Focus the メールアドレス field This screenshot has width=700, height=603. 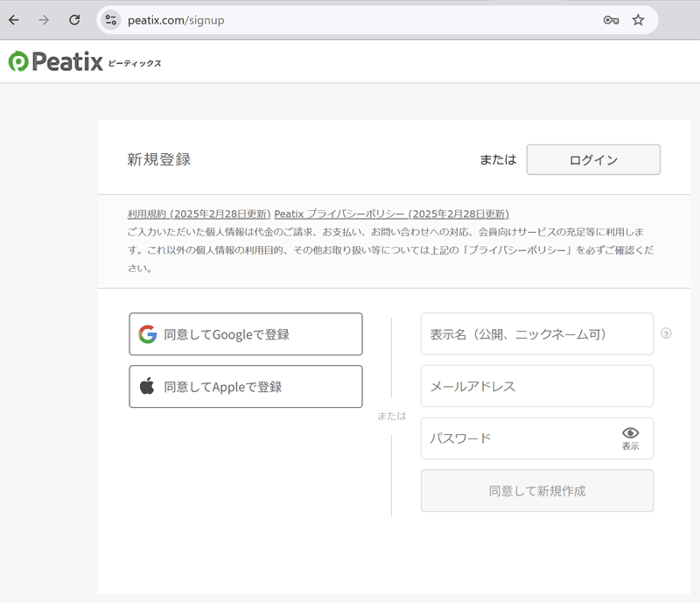click(x=537, y=386)
